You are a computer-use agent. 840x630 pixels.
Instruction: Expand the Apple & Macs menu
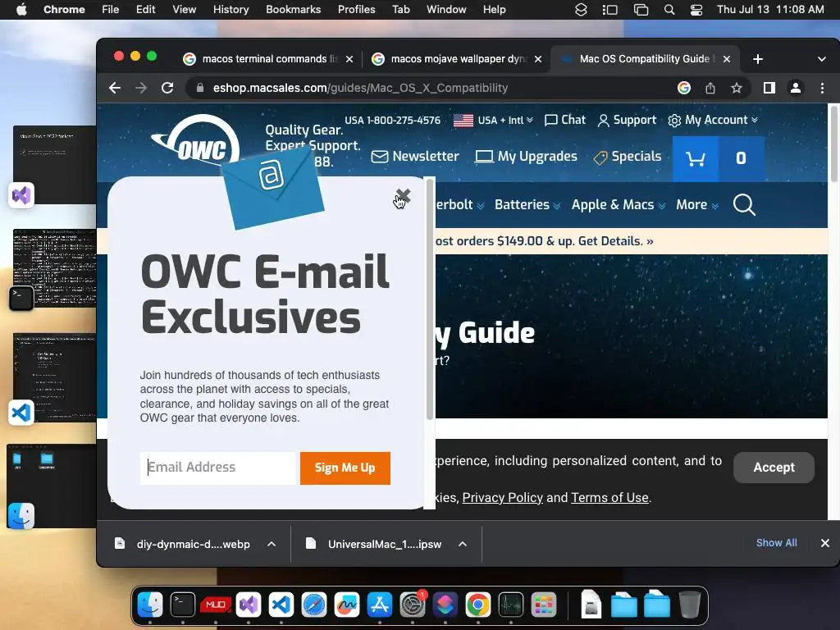(619, 204)
